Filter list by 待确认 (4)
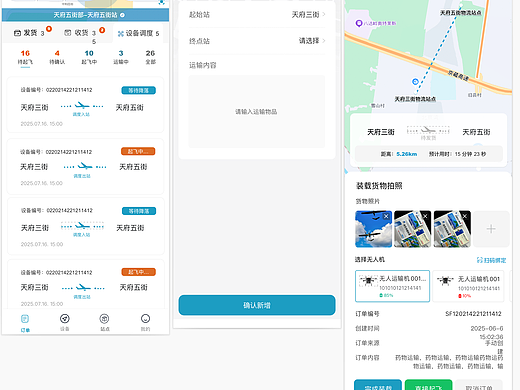The width and height of the screenshot is (520, 390). click(x=57, y=57)
